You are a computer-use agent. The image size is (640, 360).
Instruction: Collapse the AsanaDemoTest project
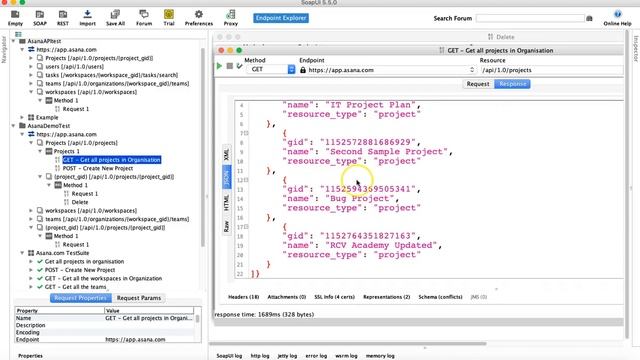click(x=13, y=126)
